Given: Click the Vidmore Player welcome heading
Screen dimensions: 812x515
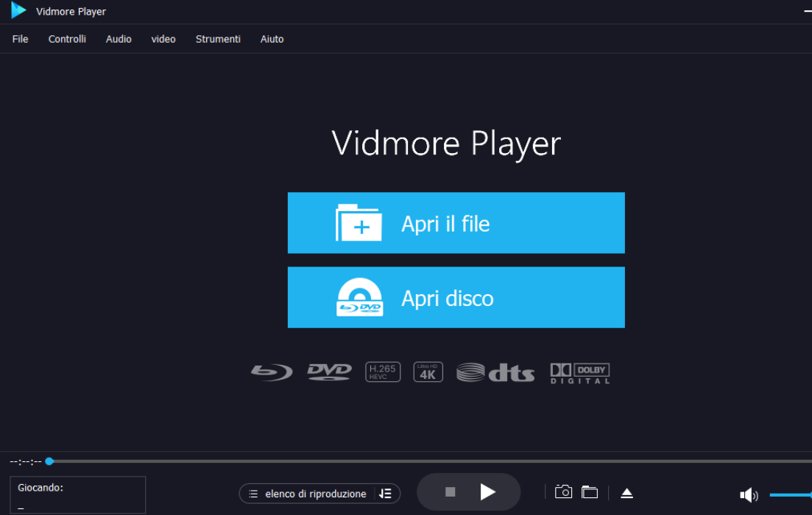Looking at the screenshot, I should point(446,143).
